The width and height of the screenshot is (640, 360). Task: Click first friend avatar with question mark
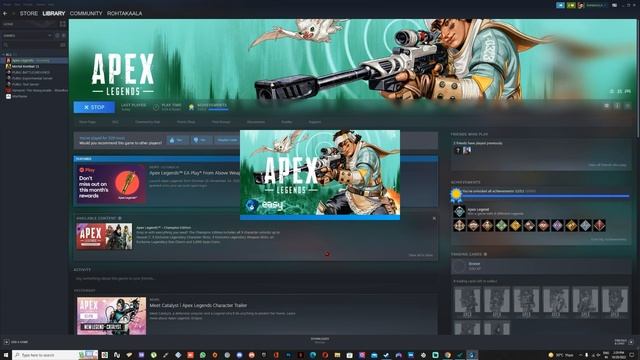click(458, 151)
